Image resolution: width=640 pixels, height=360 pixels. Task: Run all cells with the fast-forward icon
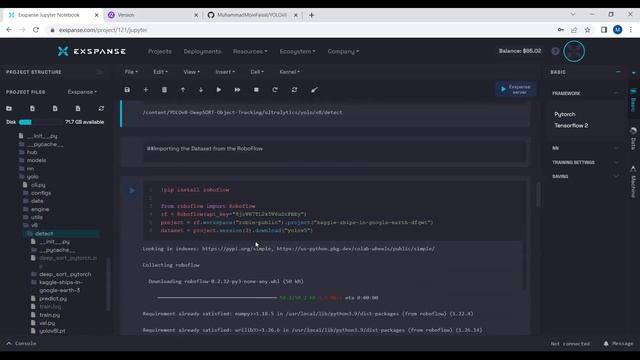coord(237,90)
